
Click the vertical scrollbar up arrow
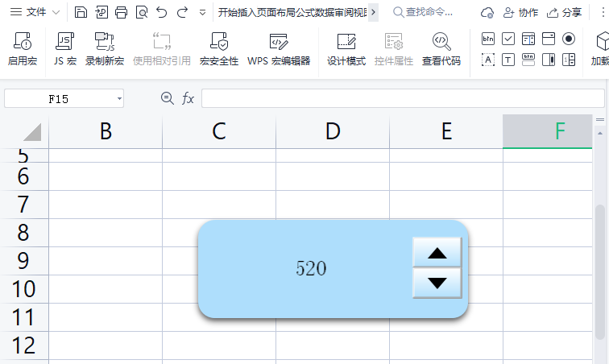(600, 133)
